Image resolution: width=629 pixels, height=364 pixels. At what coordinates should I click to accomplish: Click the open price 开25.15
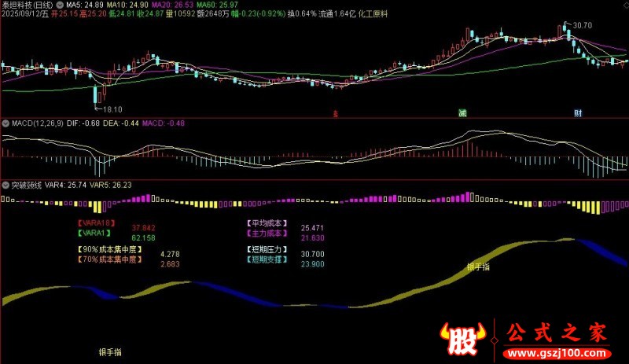coord(64,13)
